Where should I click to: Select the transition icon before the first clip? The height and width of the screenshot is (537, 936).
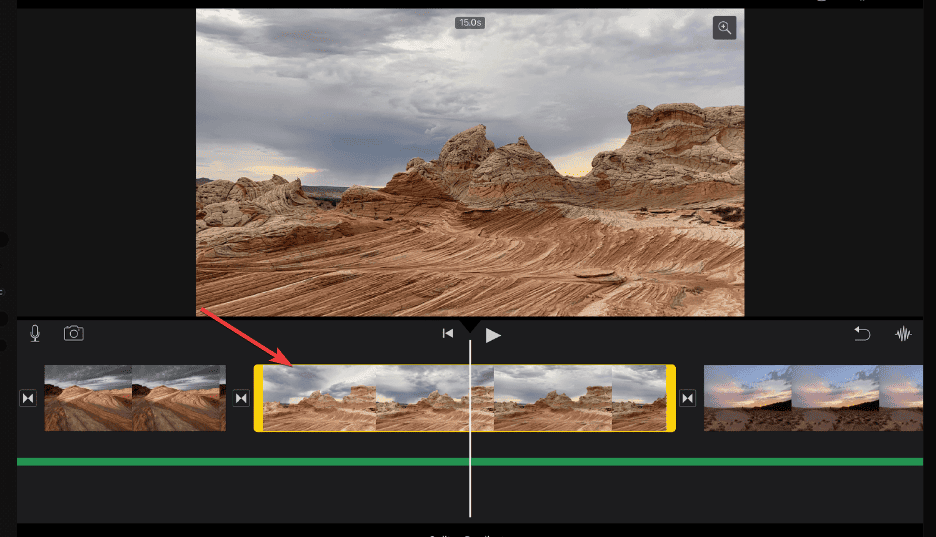28,399
